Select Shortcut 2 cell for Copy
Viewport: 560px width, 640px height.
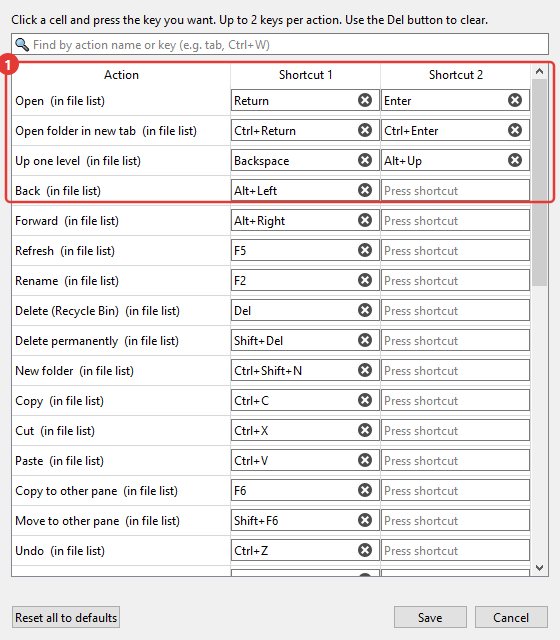pyautogui.click(x=455, y=400)
